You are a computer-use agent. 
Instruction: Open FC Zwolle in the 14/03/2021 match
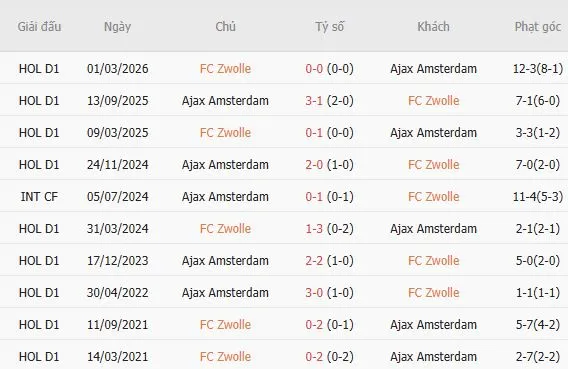225,357
